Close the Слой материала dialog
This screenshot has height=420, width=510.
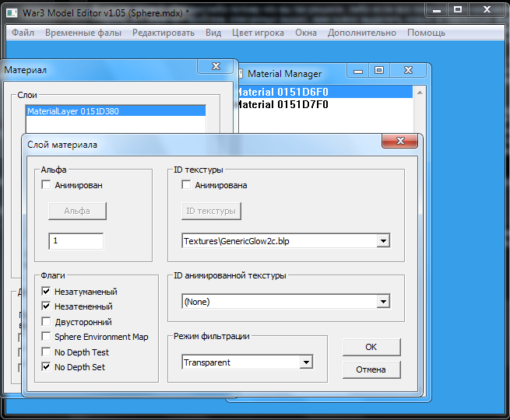tap(400, 141)
